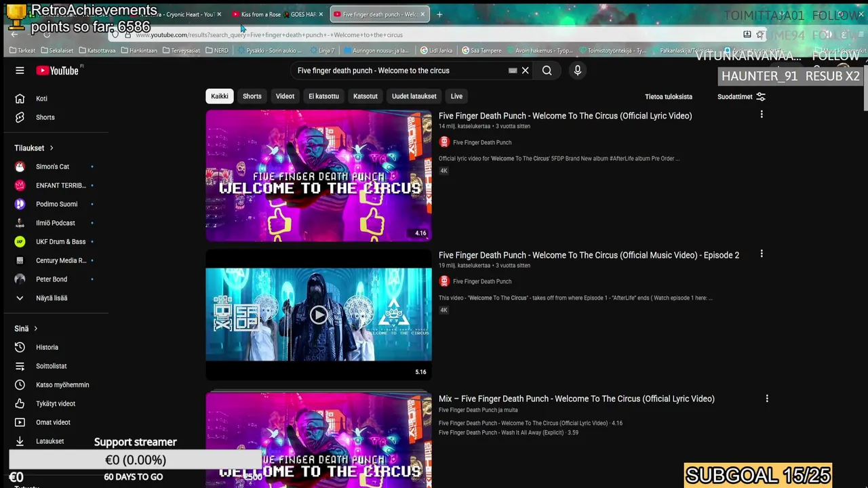
Task: Open the Katsottavaa bookmarks folder
Action: pos(97,50)
